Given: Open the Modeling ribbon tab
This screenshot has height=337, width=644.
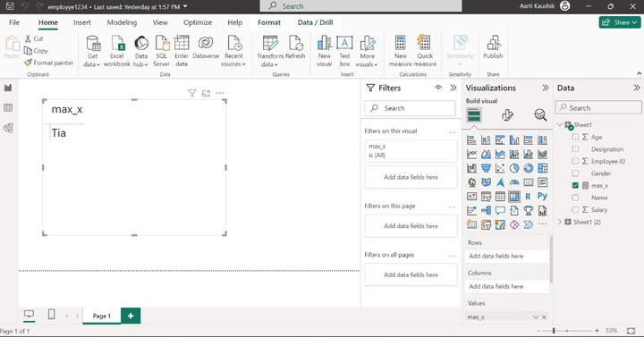Looking at the screenshot, I should [x=122, y=22].
